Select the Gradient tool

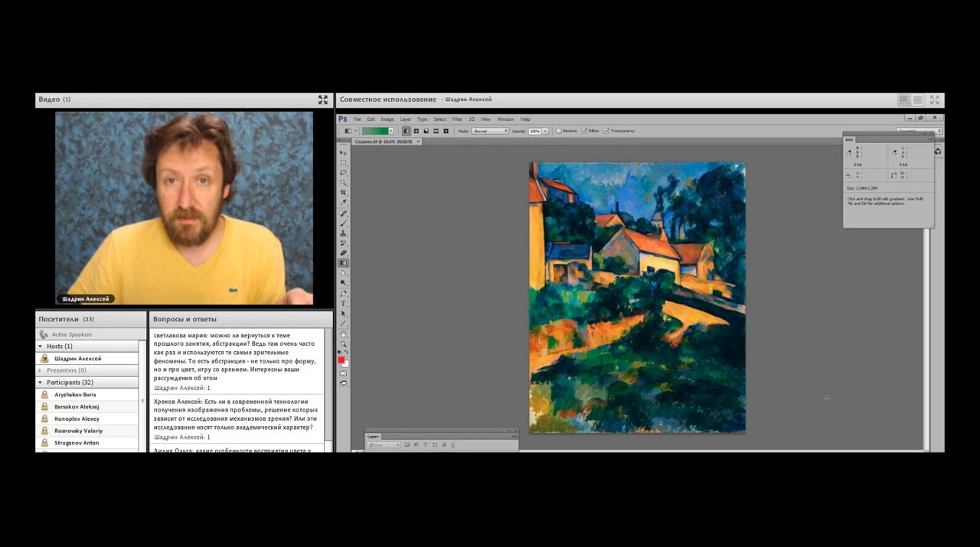(343, 262)
